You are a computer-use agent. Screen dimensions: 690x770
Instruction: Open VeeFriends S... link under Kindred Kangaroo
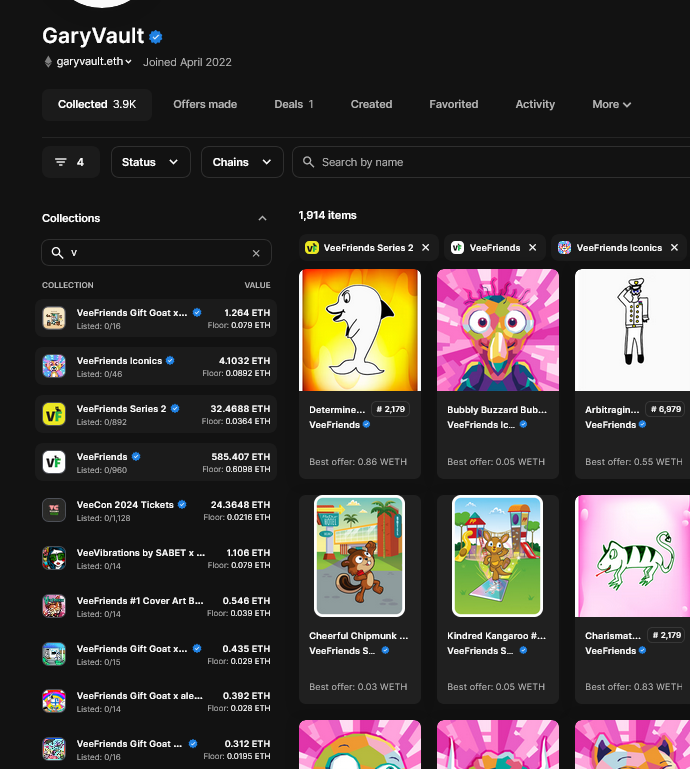click(480, 651)
